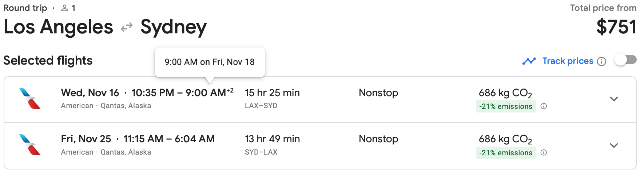Click -21% emissions badge on return flight
Screen dimensions: 644x180
tap(505, 153)
